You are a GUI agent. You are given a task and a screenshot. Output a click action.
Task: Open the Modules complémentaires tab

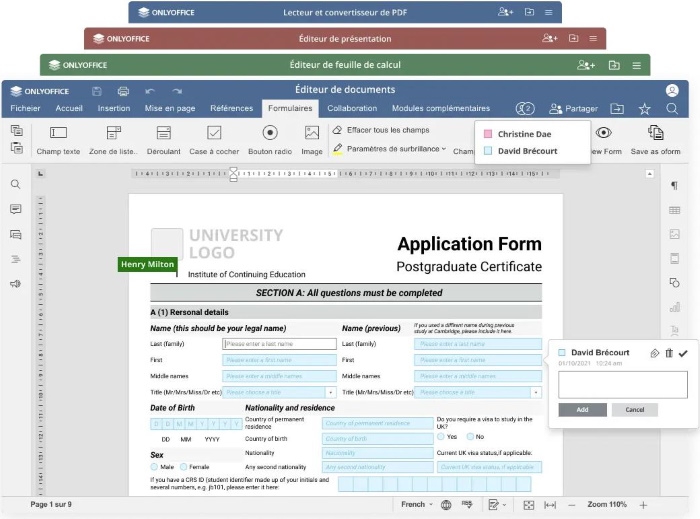pyautogui.click(x=441, y=108)
